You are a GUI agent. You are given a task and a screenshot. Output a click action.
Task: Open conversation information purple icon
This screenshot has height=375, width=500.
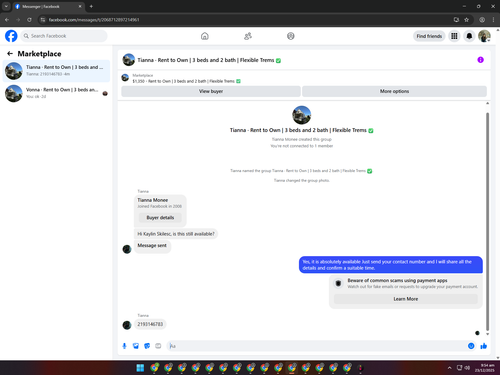[x=480, y=60]
